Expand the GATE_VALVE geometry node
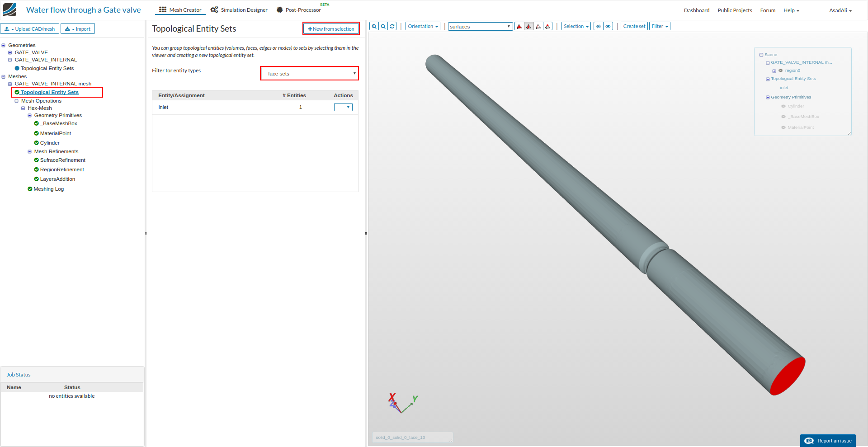The width and height of the screenshot is (868, 447). 10,52
